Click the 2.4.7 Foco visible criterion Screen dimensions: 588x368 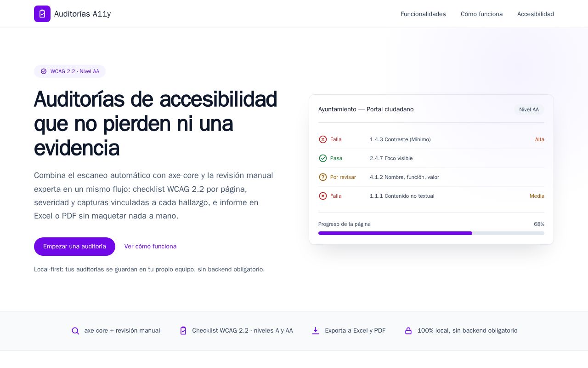(391, 158)
